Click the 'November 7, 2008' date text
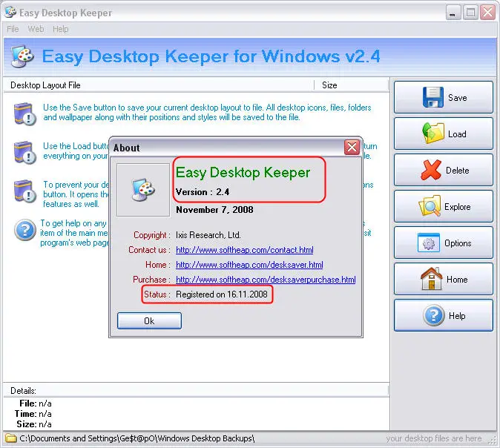Viewport: 500px width, 448px height. pyautogui.click(x=214, y=210)
